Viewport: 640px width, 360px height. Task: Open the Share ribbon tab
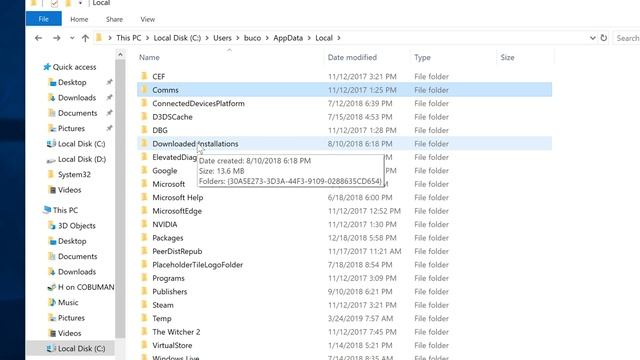pos(114,19)
